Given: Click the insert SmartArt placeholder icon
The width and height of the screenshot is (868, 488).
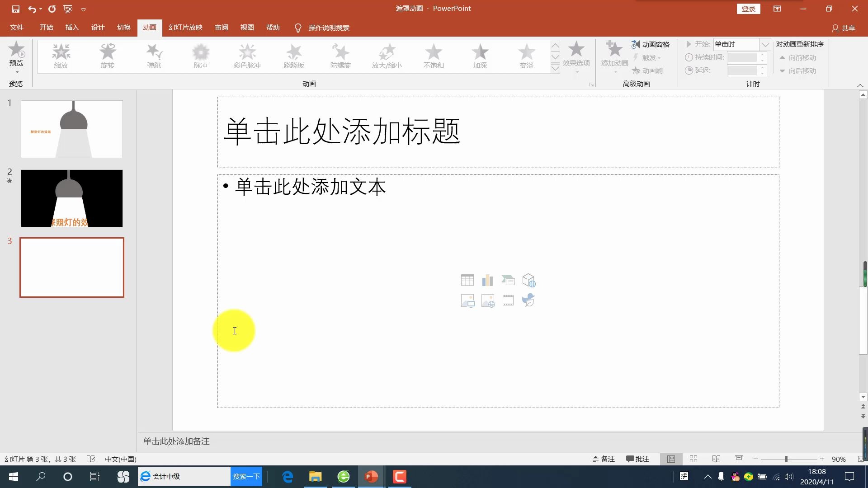Looking at the screenshot, I should [508, 280].
